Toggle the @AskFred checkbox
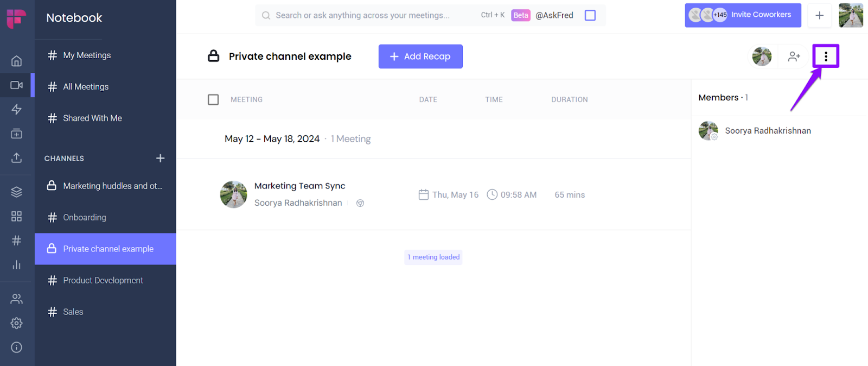The width and height of the screenshot is (868, 366). tap(590, 15)
